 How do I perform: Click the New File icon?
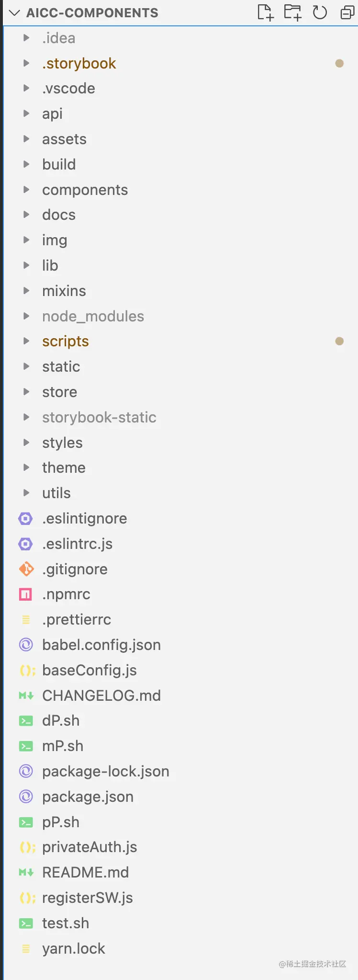click(x=265, y=12)
